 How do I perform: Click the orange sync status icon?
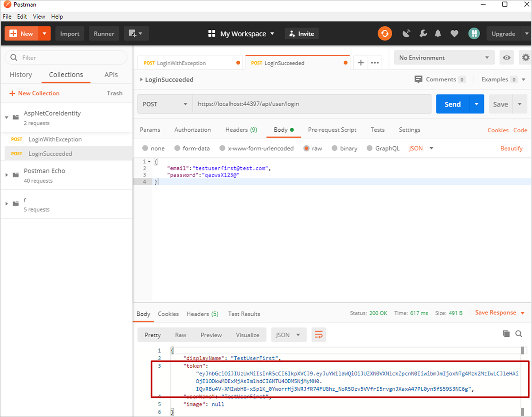pyautogui.click(x=385, y=34)
